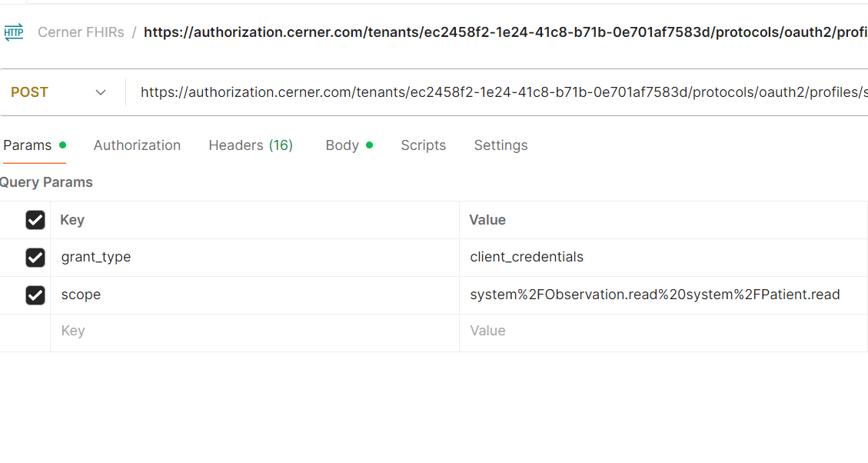
Task: Click the empty Key placeholder field
Action: pos(254,333)
